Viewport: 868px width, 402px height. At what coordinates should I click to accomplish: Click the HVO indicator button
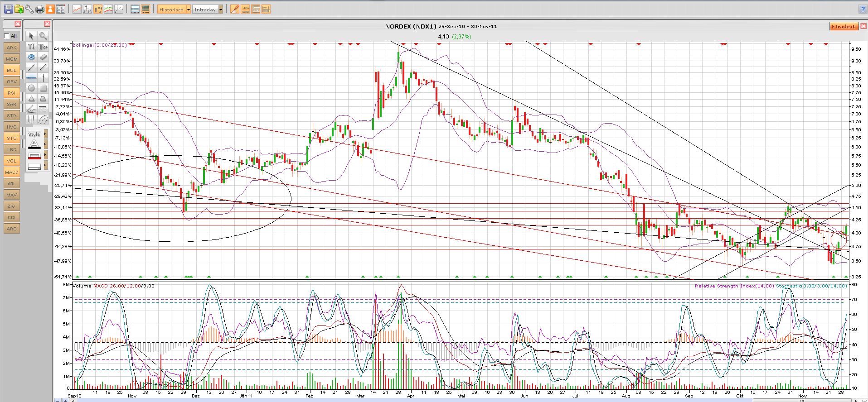(12, 127)
